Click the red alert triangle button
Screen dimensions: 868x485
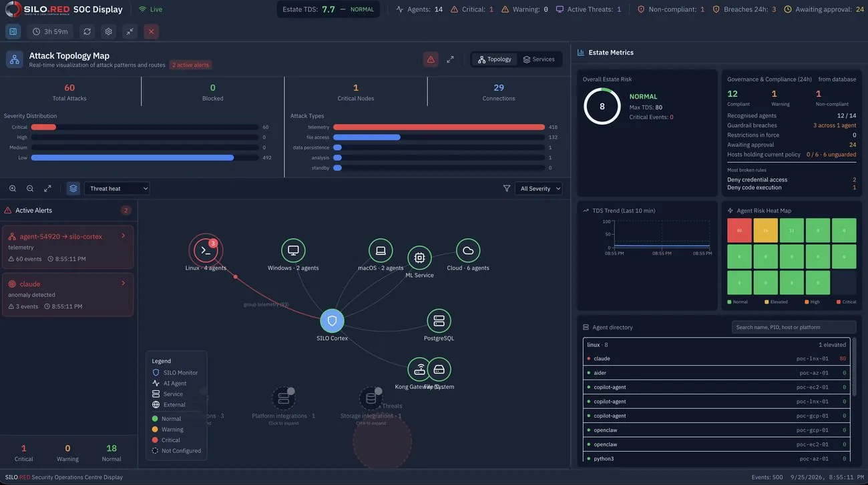pyautogui.click(x=431, y=59)
